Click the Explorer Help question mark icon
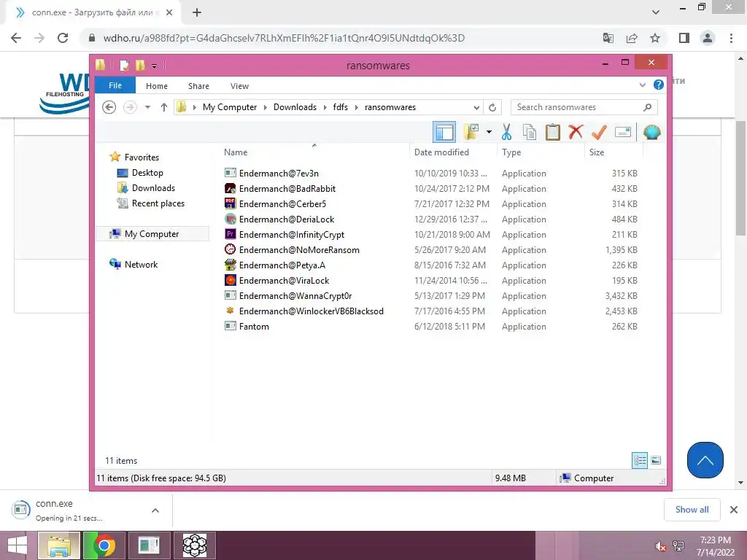747x560 pixels. click(659, 85)
